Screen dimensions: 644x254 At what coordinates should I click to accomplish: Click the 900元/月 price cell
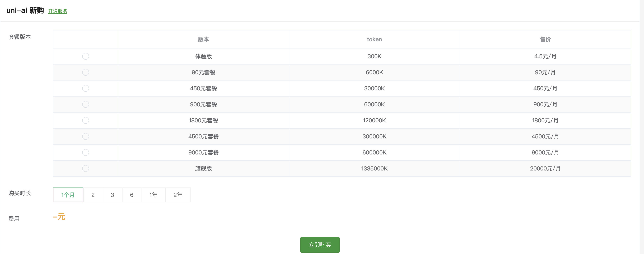[545, 104]
